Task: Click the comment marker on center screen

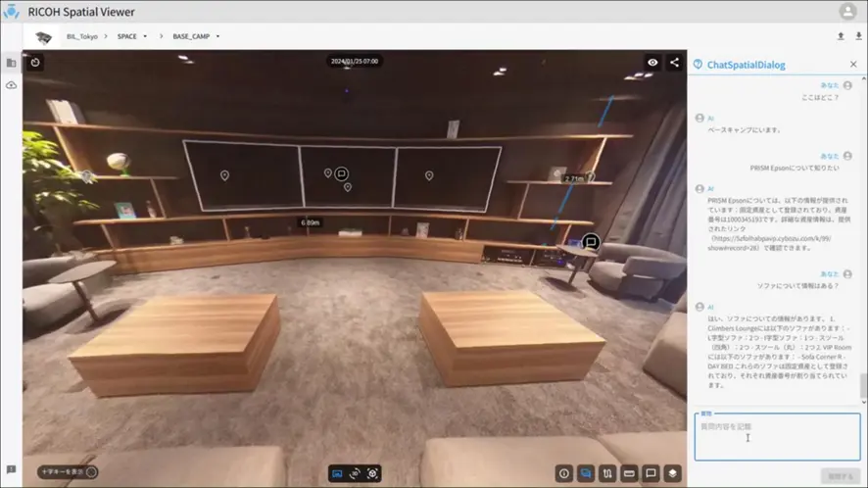Action: (x=342, y=173)
